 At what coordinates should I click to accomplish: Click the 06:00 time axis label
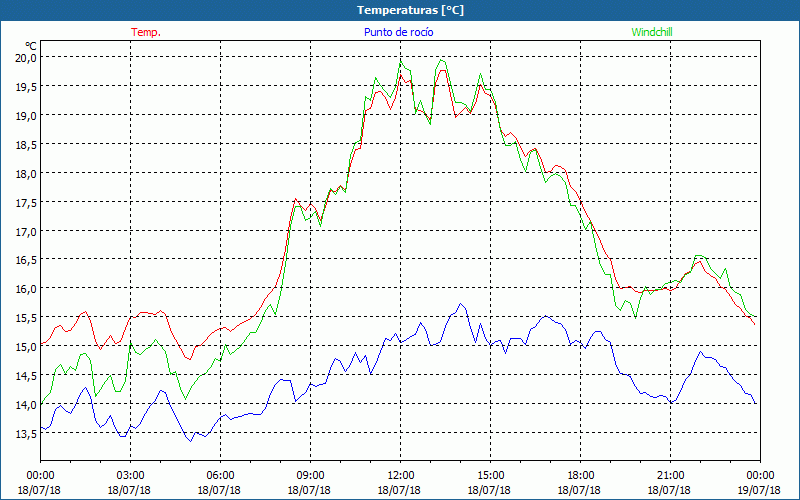[220, 476]
